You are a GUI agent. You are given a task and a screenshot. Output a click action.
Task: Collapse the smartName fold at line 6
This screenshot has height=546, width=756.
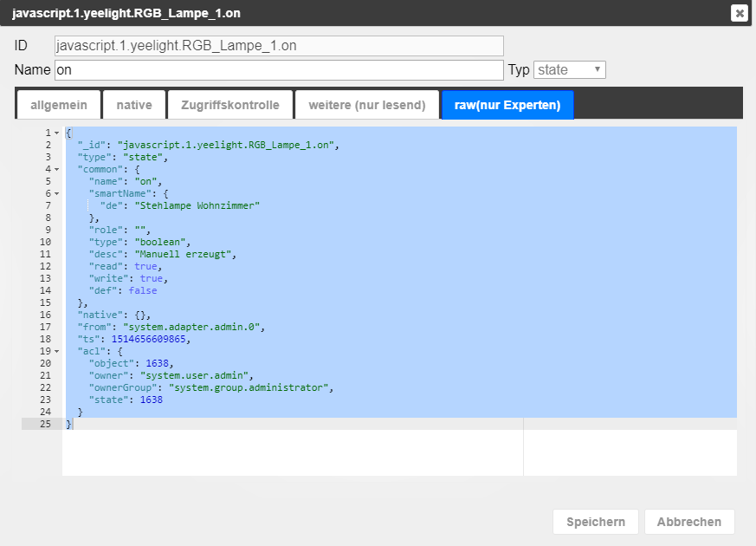click(x=57, y=193)
